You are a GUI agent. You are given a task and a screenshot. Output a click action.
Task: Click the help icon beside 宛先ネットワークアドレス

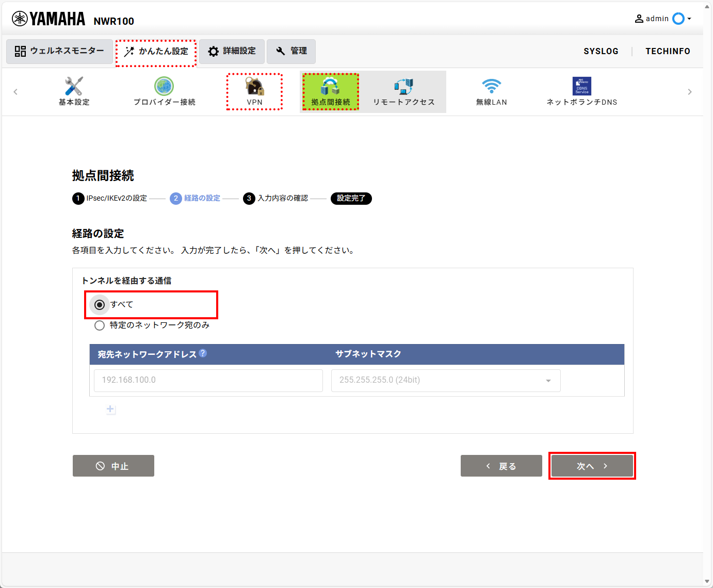203,353
